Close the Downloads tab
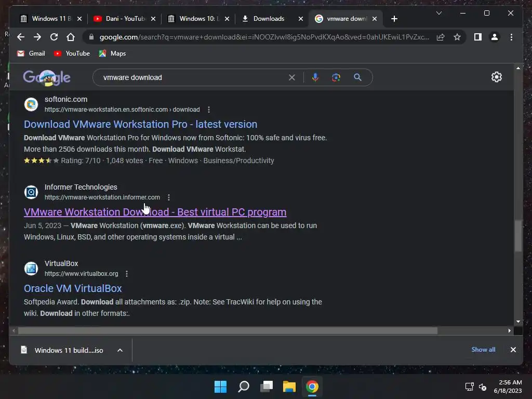This screenshot has height=399, width=532. (x=301, y=19)
